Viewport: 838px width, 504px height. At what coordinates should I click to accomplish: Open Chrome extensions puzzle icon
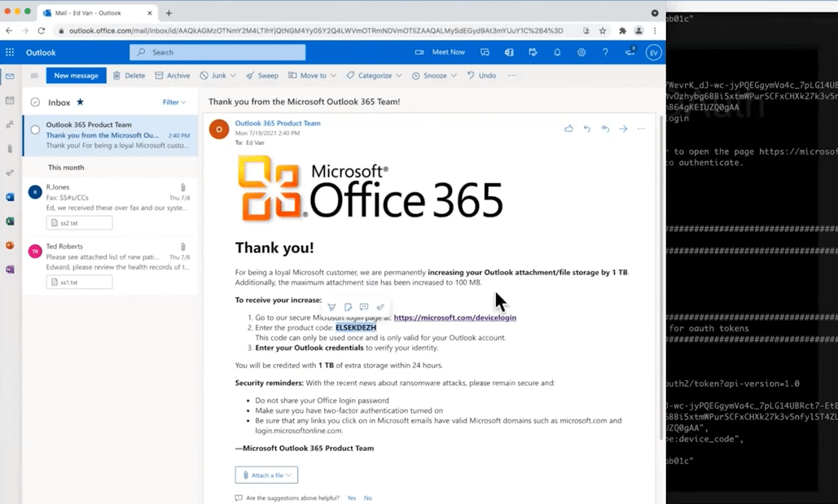[x=622, y=30]
